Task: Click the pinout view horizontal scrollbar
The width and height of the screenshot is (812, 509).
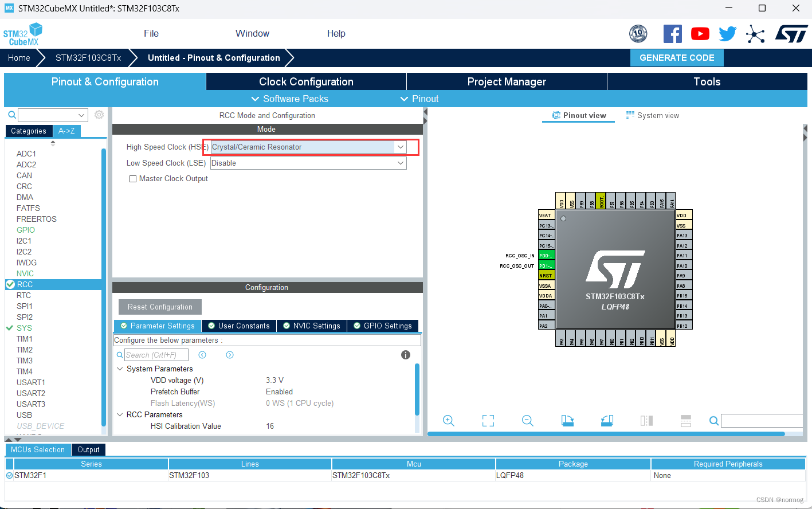Action: pos(606,434)
